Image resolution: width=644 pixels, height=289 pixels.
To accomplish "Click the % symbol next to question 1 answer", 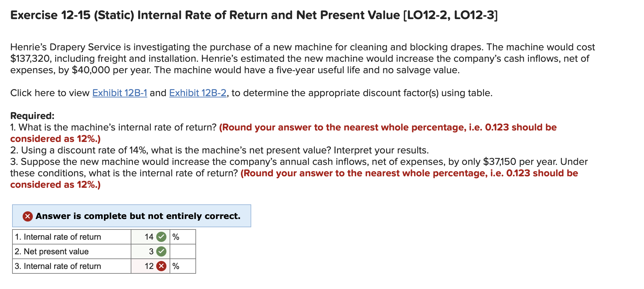I will (x=176, y=236).
